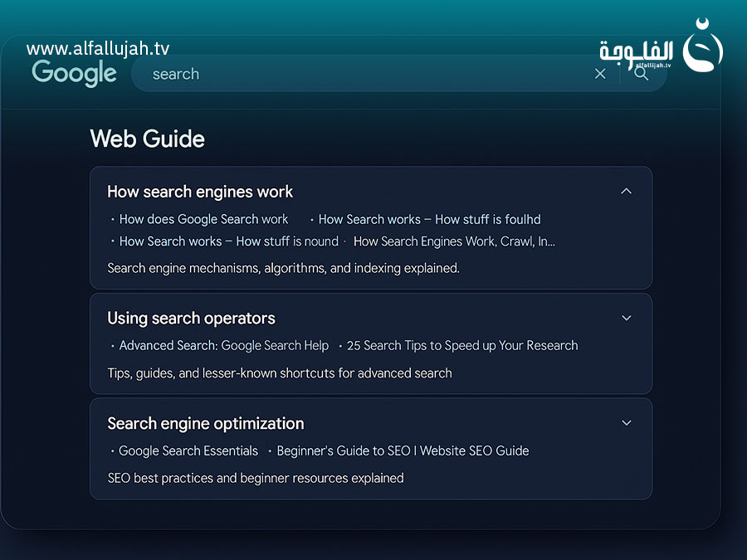The height and width of the screenshot is (560, 747).
Task: Click the magnifying glass search icon
Action: (642, 73)
